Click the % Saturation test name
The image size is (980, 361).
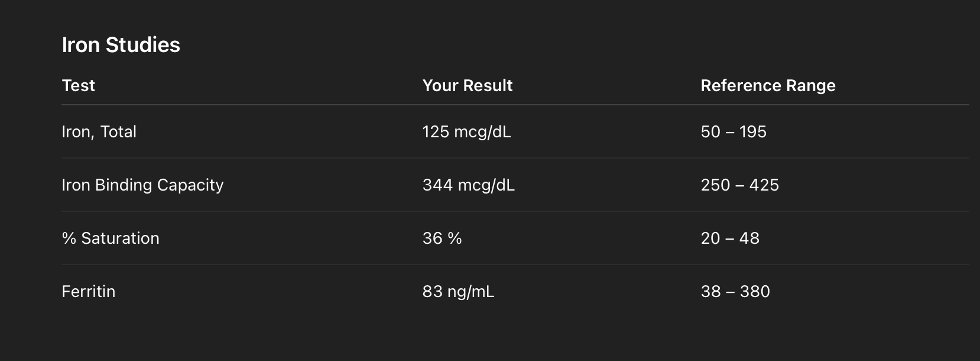pos(111,238)
